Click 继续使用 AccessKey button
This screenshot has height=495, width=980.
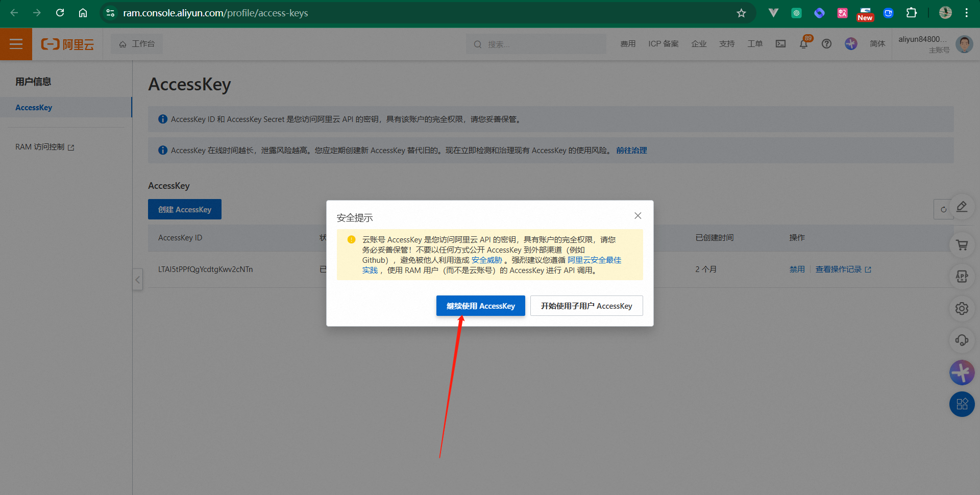coord(480,306)
